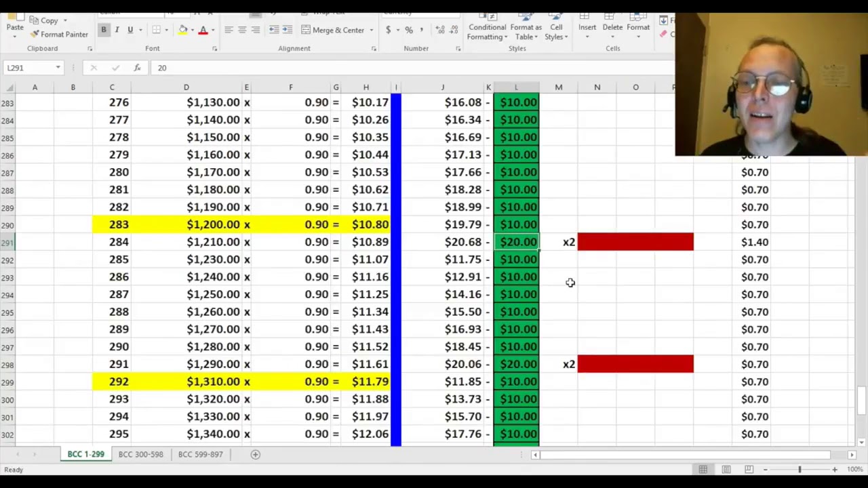Open Borders dropdown arrow
Screen dimensions: 868x488
[x=166, y=30]
